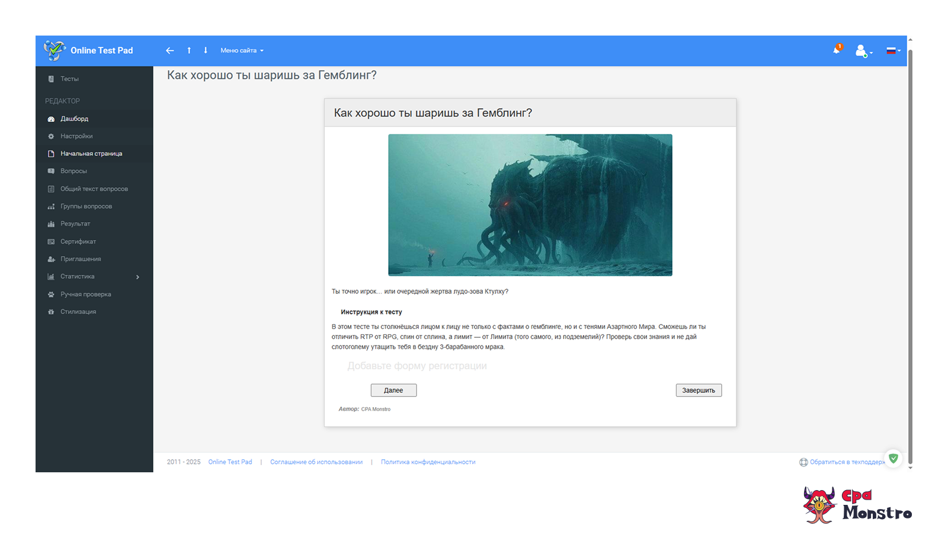Click the Далее button
The width and height of the screenshot is (948, 560).
tap(393, 390)
